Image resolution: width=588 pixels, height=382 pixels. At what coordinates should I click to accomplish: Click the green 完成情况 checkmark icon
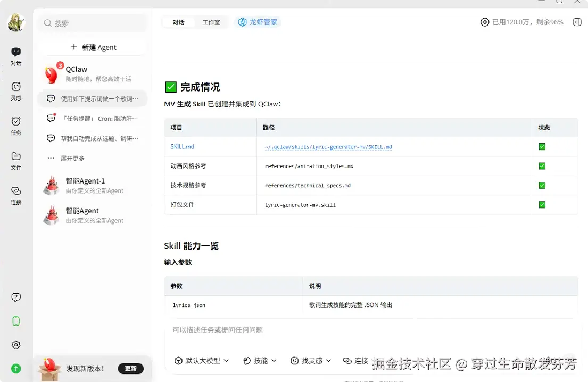click(x=171, y=87)
